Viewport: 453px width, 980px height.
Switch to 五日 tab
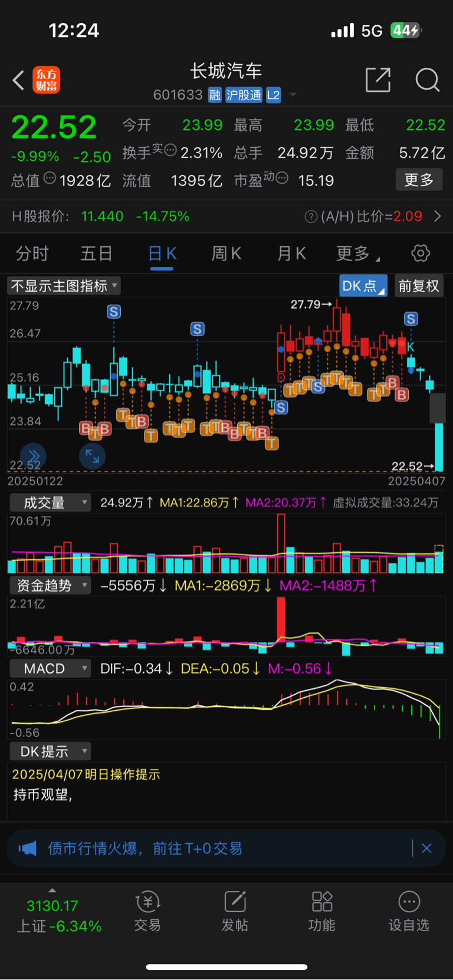click(97, 254)
